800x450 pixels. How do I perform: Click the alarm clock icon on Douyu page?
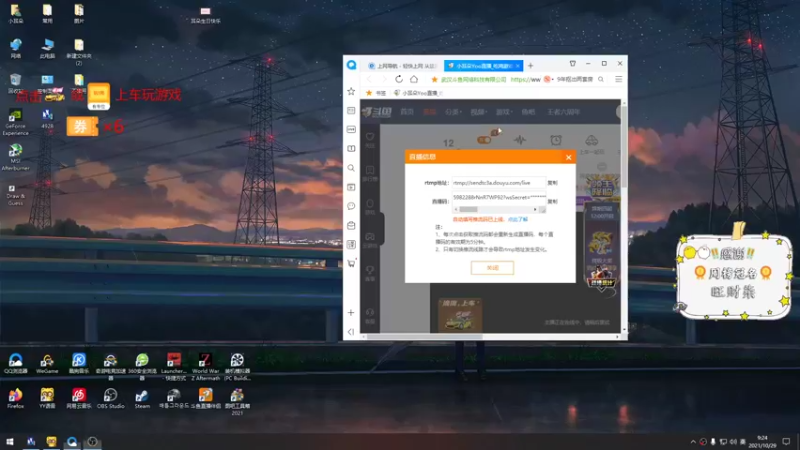point(556,140)
